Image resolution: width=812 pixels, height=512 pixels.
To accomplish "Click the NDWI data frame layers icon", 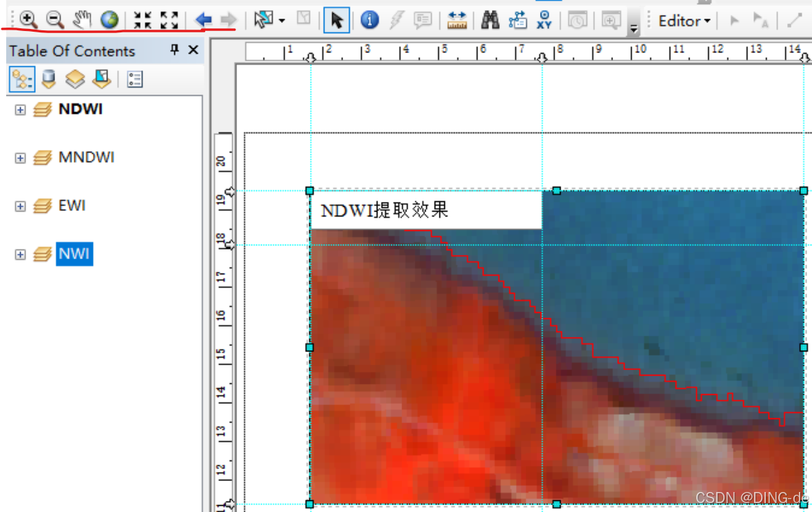I will (x=43, y=110).
